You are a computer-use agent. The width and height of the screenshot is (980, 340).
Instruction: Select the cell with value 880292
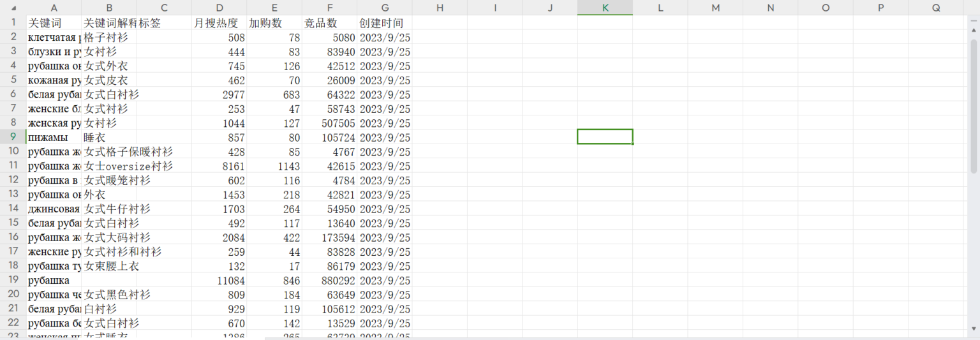(329, 280)
